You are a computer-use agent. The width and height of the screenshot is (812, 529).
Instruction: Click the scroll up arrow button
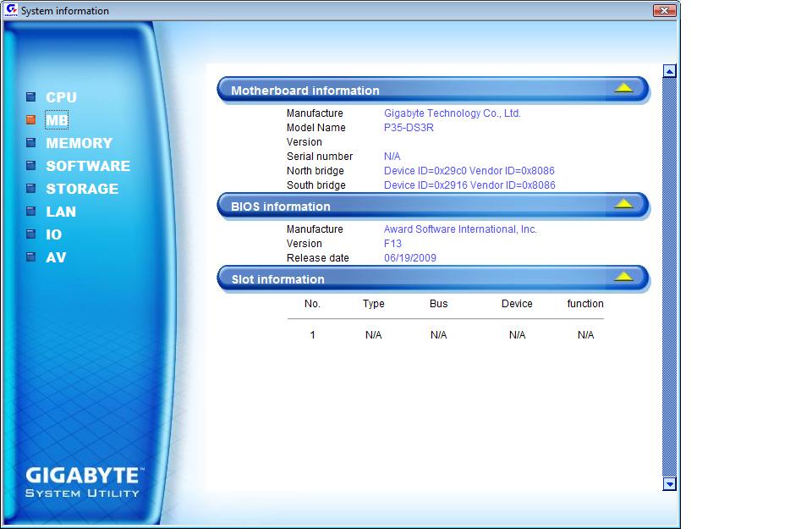pyautogui.click(x=670, y=71)
